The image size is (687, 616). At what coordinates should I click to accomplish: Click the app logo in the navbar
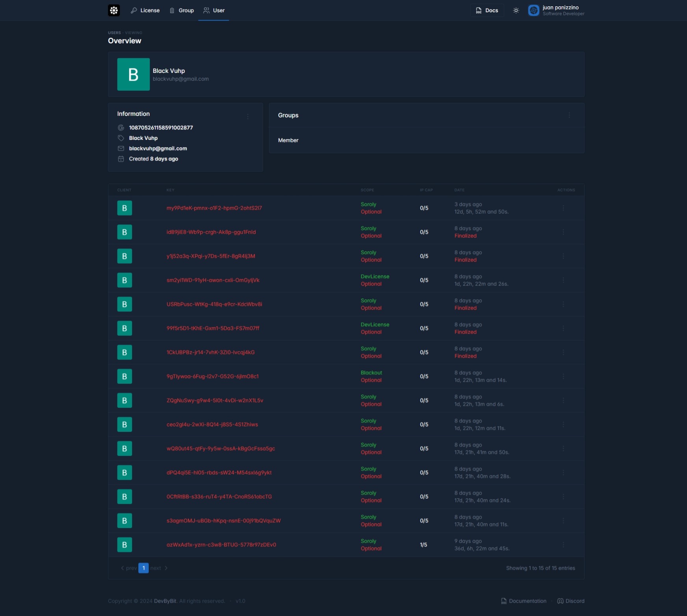tap(114, 10)
